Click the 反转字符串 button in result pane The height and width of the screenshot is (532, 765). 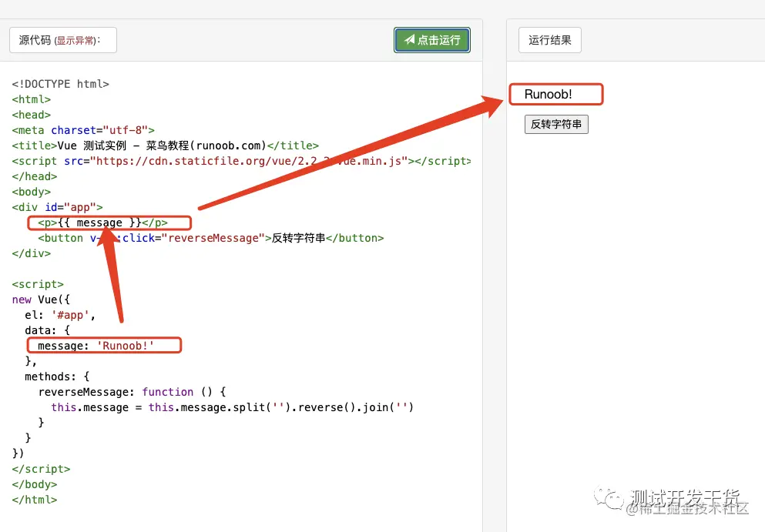click(x=556, y=125)
